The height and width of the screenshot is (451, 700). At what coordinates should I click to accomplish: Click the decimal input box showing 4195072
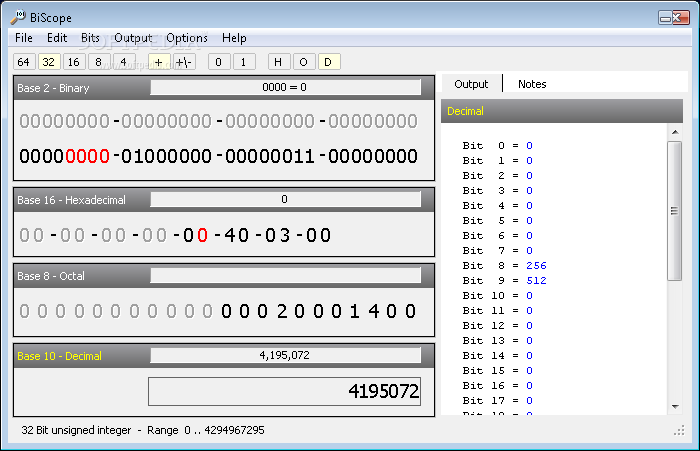click(x=284, y=392)
